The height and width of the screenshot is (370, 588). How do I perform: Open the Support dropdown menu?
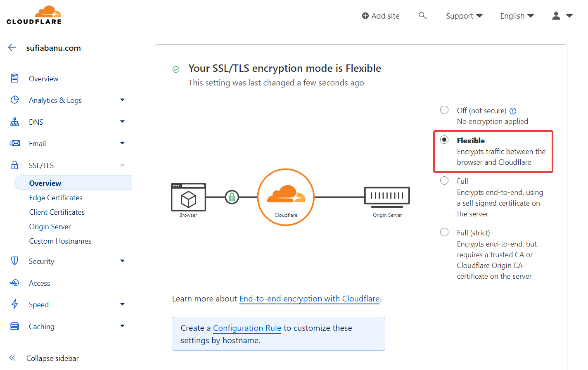click(x=464, y=16)
